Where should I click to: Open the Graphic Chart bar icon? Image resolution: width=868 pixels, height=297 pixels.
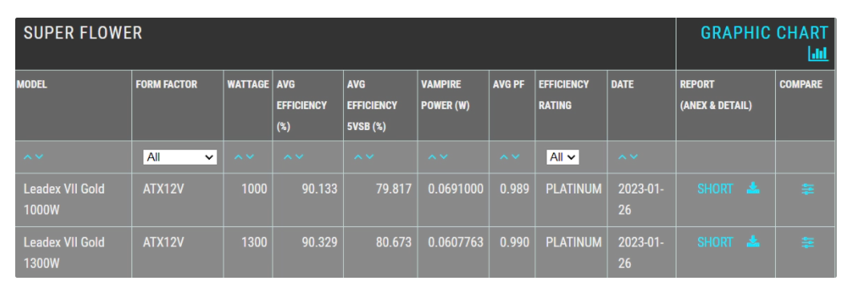[x=818, y=54]
